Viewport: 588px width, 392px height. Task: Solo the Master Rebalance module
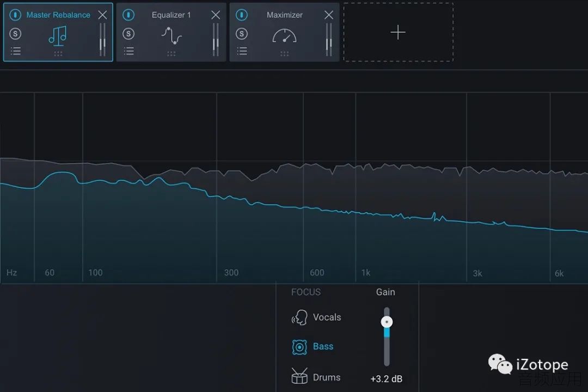tap(15, 34)
